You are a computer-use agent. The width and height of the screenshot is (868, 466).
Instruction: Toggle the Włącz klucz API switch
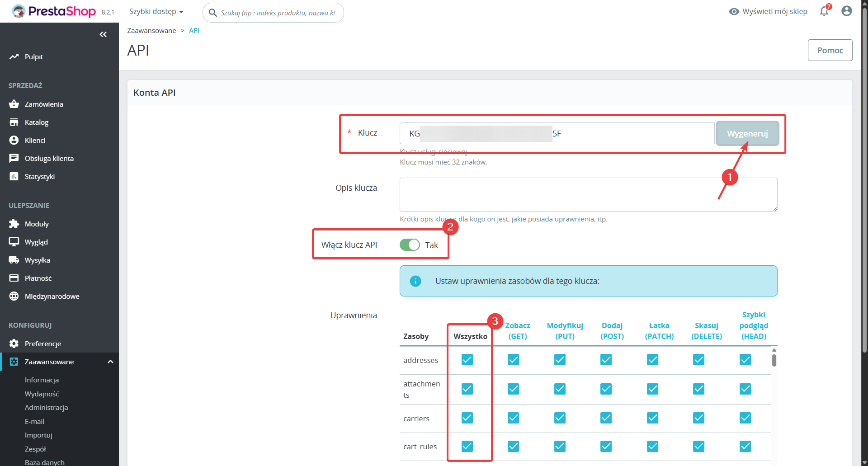click(410, 245)
